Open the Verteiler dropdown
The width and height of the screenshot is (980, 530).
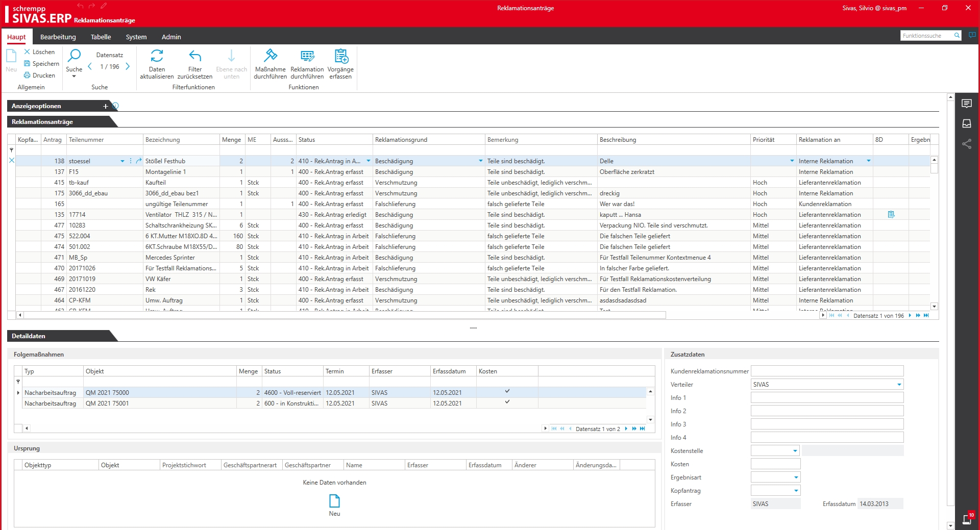[x=899, y=385]
